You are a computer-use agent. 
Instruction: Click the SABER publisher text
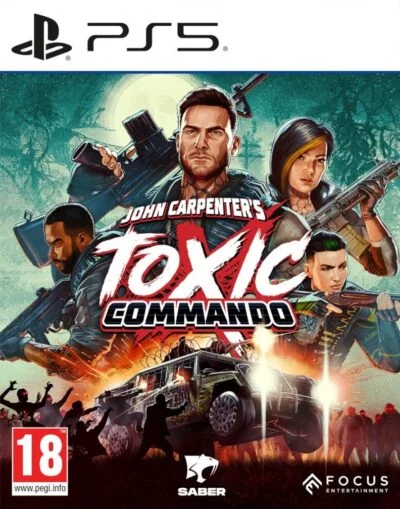(x=201, y=492)
